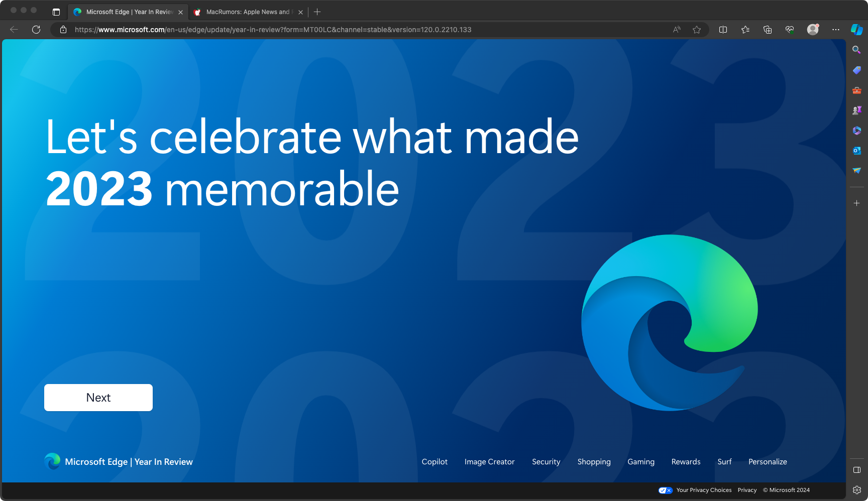Viewport: 868px width, 501px height.
Task: Open Browser essentials heart icon
Action: [790, 30]
